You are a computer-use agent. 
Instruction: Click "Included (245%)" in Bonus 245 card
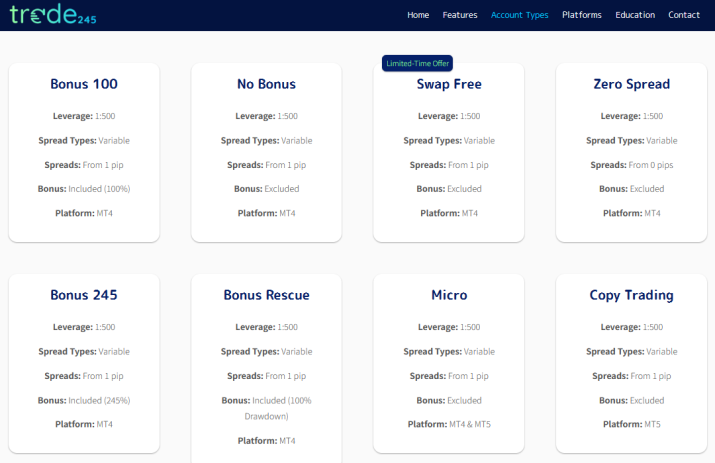click(99, 401)
